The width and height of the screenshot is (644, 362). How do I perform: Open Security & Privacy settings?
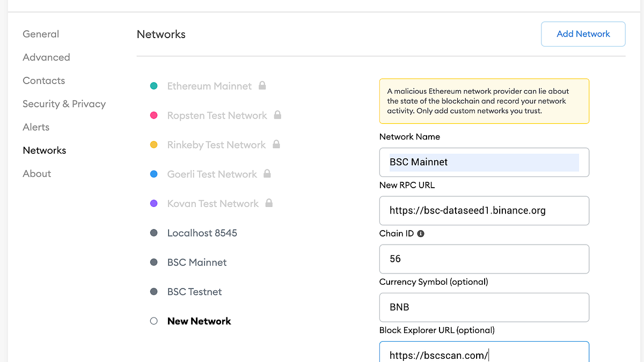point(64,104)
